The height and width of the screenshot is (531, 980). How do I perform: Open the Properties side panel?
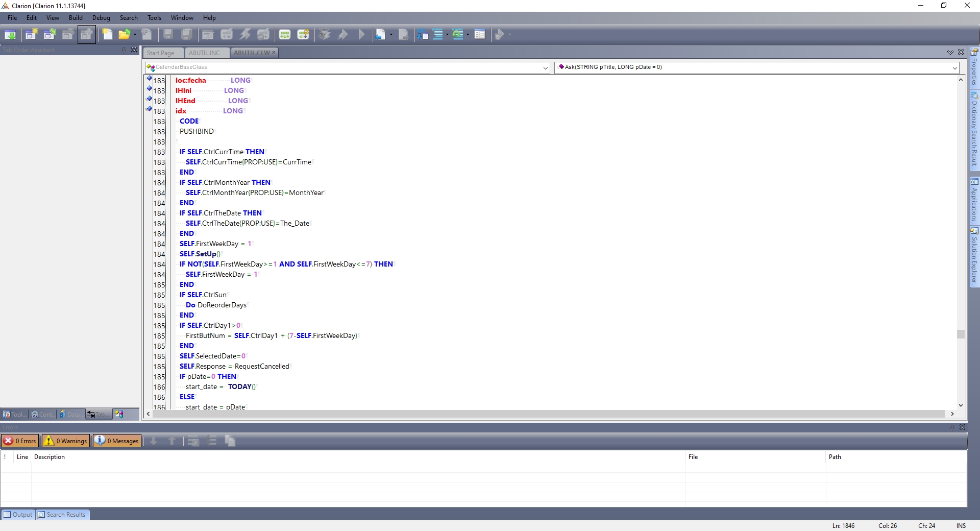coord(974,67)
